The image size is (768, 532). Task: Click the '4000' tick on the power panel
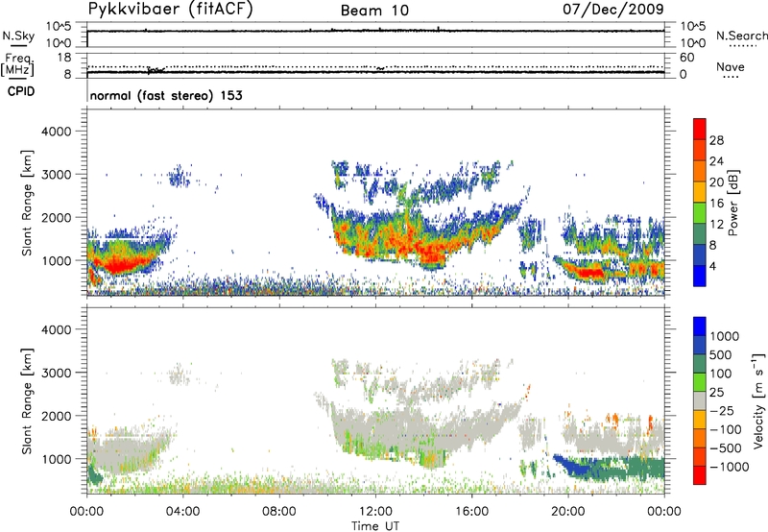pos(57,132)
